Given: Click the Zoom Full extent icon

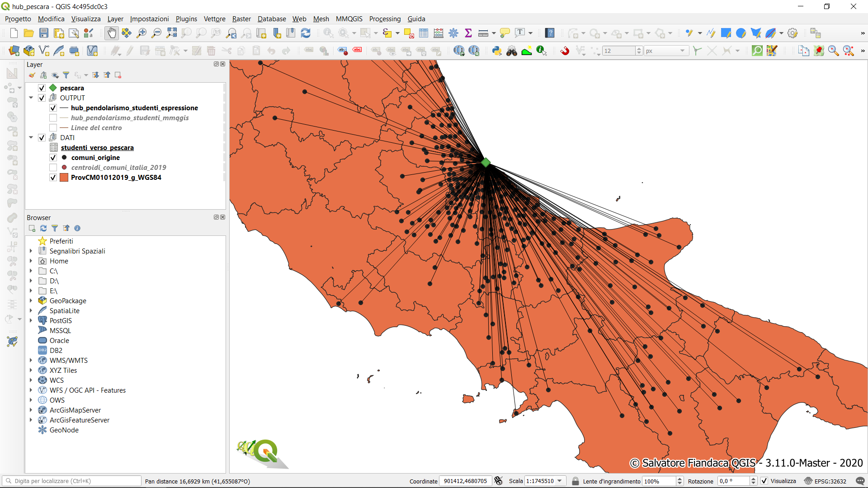Looking at the screenshot, I should pos(171,33).
